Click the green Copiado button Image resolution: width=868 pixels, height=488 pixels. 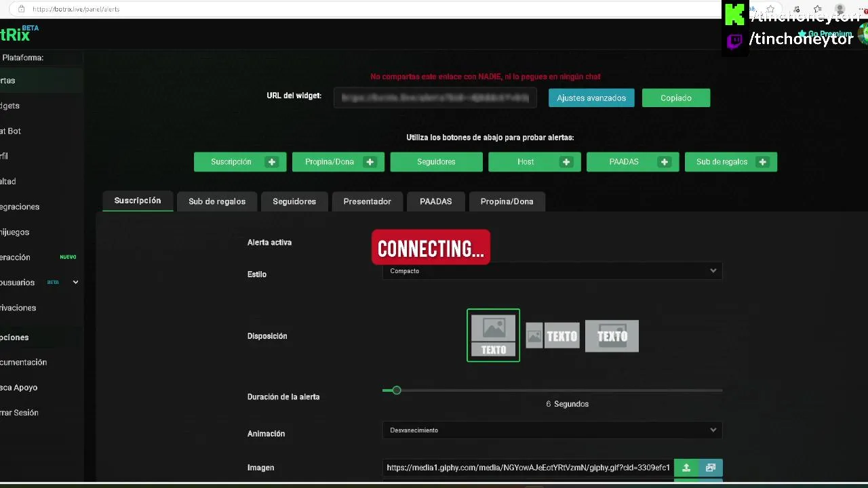tap(676, 98)
